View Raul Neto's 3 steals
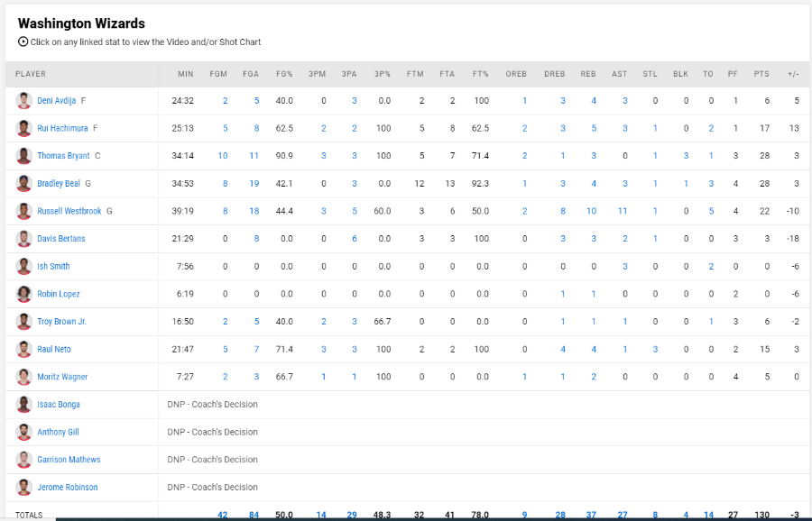This screenshot has width=812, height=521. (655, 349)
